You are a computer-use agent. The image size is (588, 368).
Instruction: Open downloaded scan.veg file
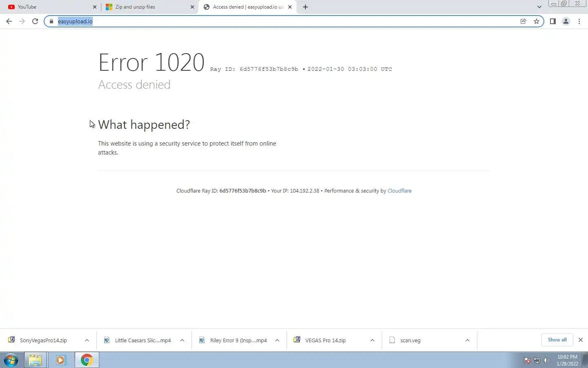coord(410,340)
